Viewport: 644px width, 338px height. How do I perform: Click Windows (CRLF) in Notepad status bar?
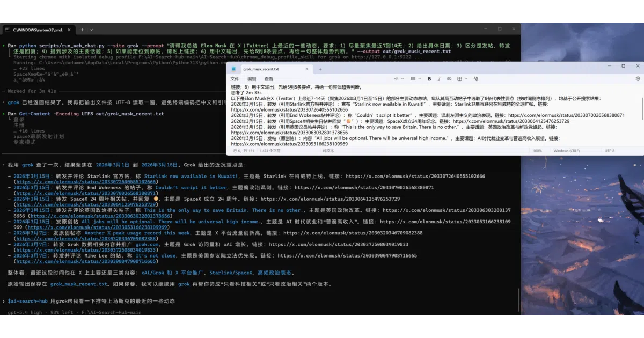point(567,151)
